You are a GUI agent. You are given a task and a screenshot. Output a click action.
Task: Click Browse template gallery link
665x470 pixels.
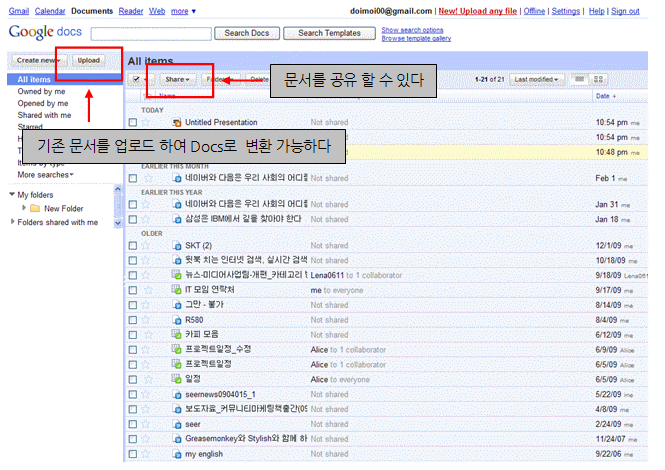tap(416, 38)
